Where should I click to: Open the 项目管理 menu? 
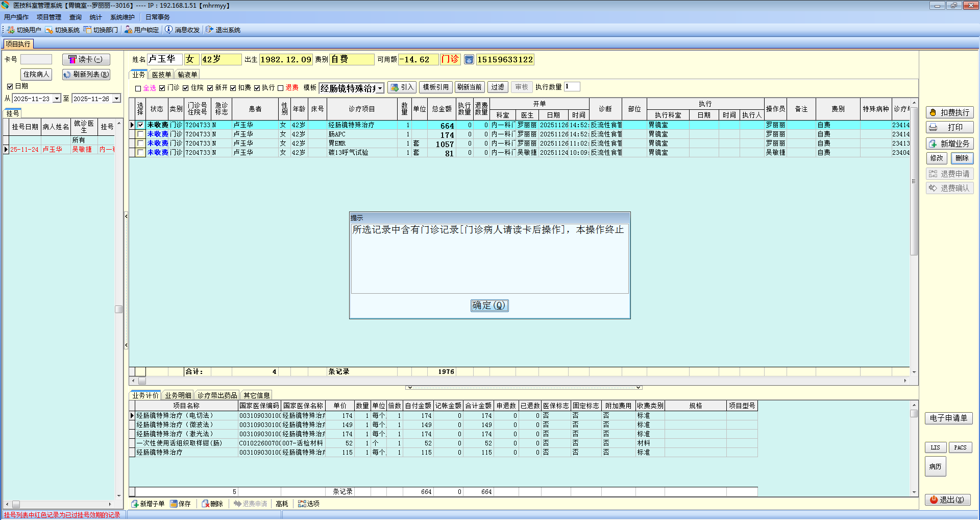coord(49,17)
